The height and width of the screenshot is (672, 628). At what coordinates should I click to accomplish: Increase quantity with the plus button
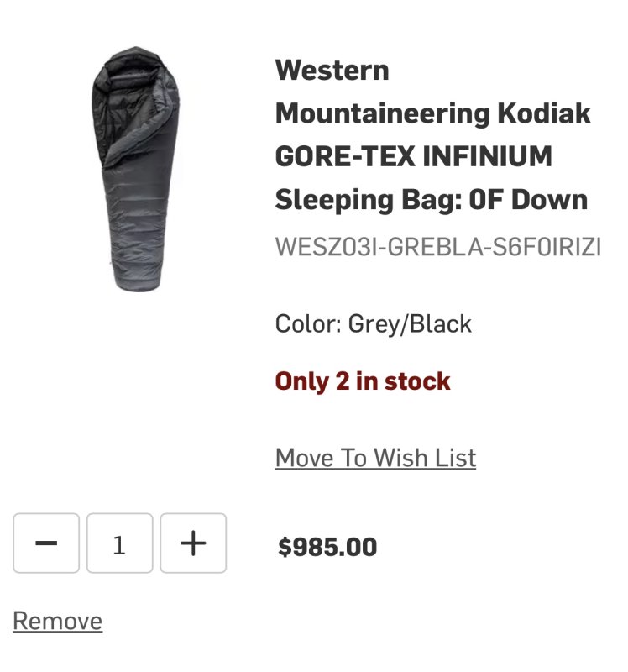(193, 543)
